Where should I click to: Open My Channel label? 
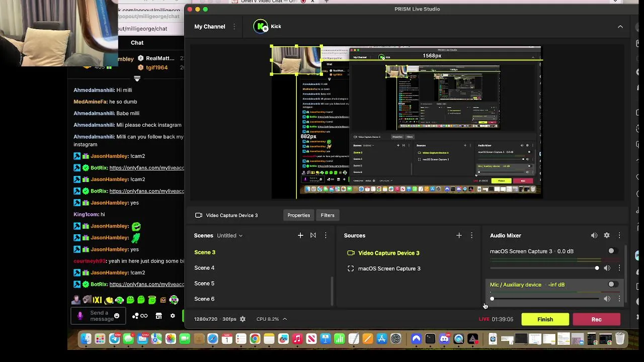210,27
